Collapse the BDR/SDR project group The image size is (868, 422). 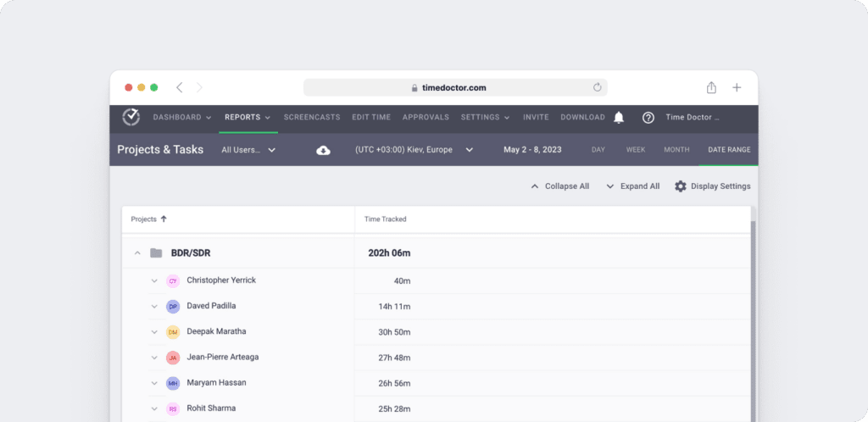coord(138,253)
